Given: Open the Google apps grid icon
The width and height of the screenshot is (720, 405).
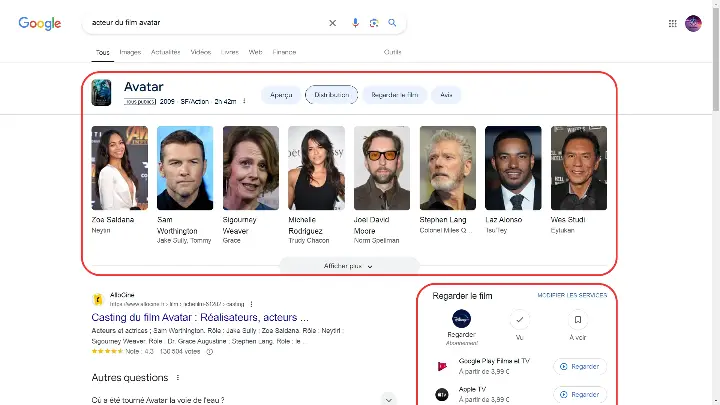Looking at the screenshot, I should tap(672, 23).
